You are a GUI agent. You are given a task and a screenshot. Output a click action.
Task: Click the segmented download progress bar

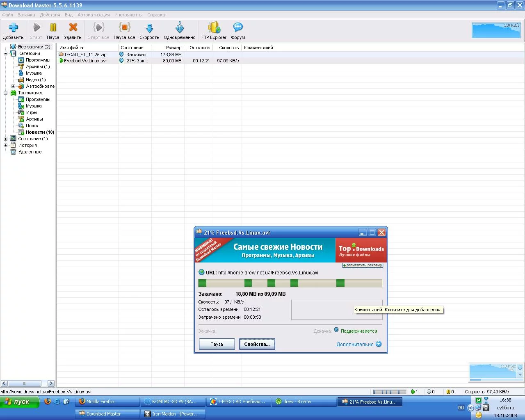[290, 283]
